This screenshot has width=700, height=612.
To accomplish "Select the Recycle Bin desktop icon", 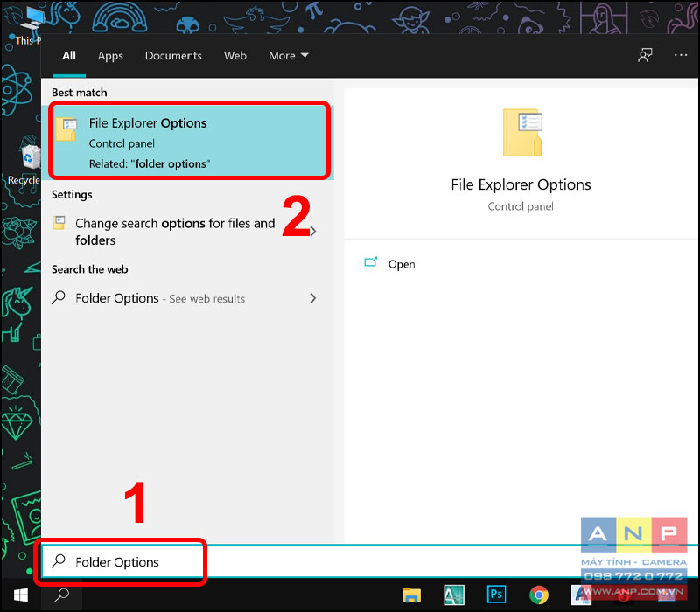I will pyautogui.click(x=27, y=161).
